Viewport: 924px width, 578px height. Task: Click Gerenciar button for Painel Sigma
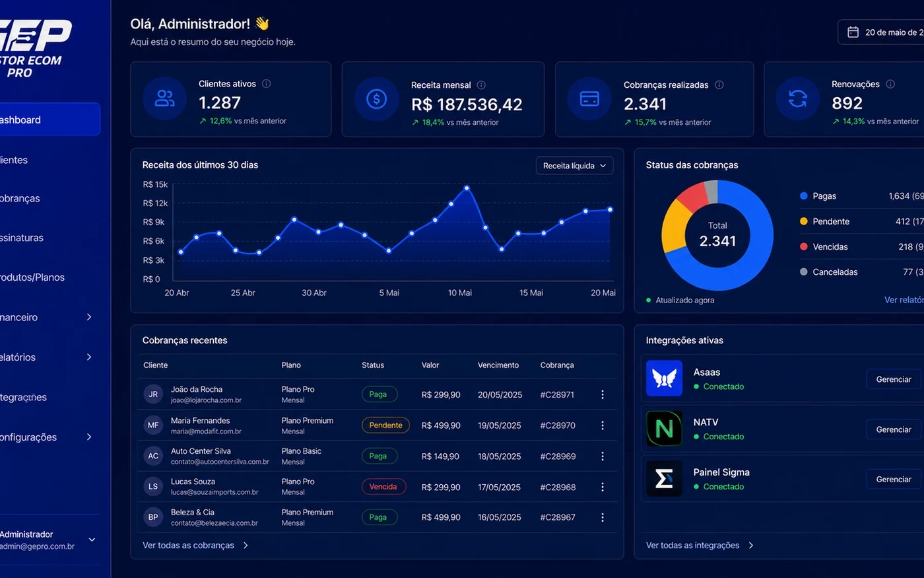(x=894, y=479)
